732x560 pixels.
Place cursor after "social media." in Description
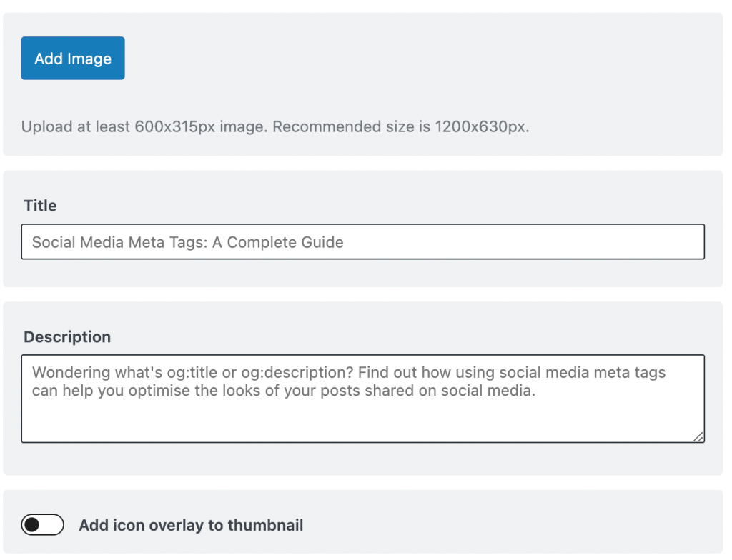coord(535,391)
